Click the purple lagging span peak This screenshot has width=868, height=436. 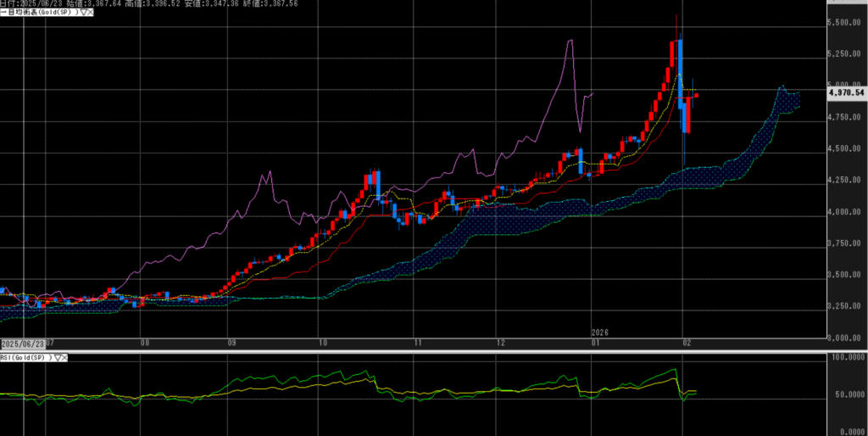click(x=569, y=41)
